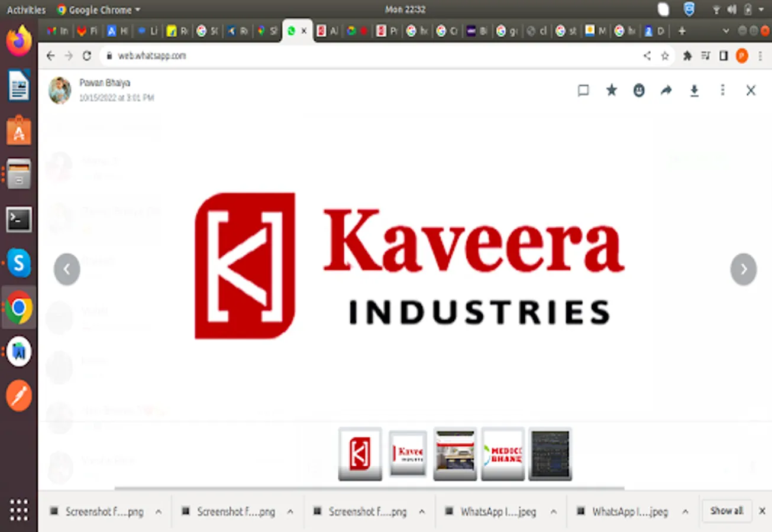Click the sender name Pawan Bhaiya

pos(105,83)
